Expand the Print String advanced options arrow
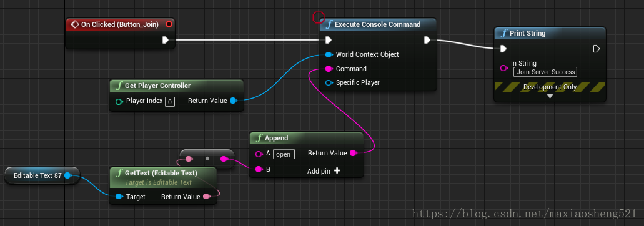 click(550, 96)
